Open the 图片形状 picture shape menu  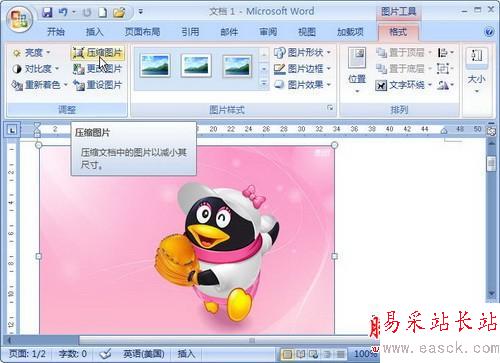click(302, 52)
